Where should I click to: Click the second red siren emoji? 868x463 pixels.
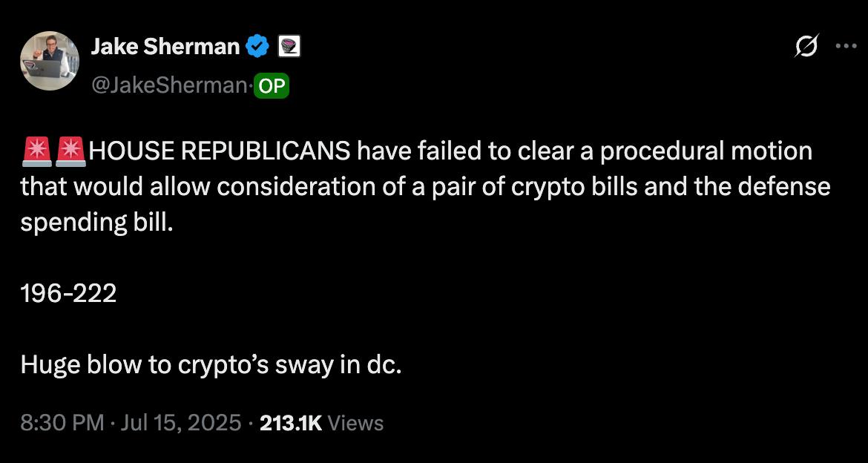pyautogui.click(x=71, y=152)
